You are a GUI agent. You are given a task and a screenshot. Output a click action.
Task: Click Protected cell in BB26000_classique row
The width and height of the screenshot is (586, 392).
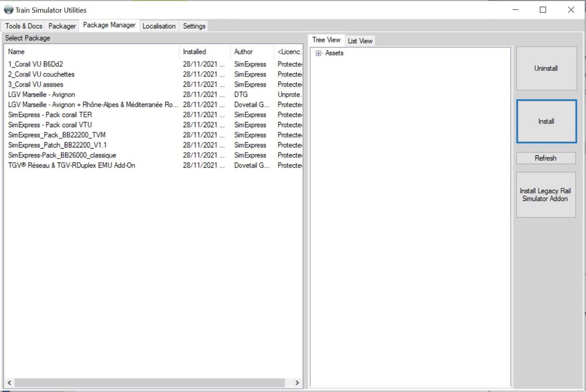tap(289, 155)
